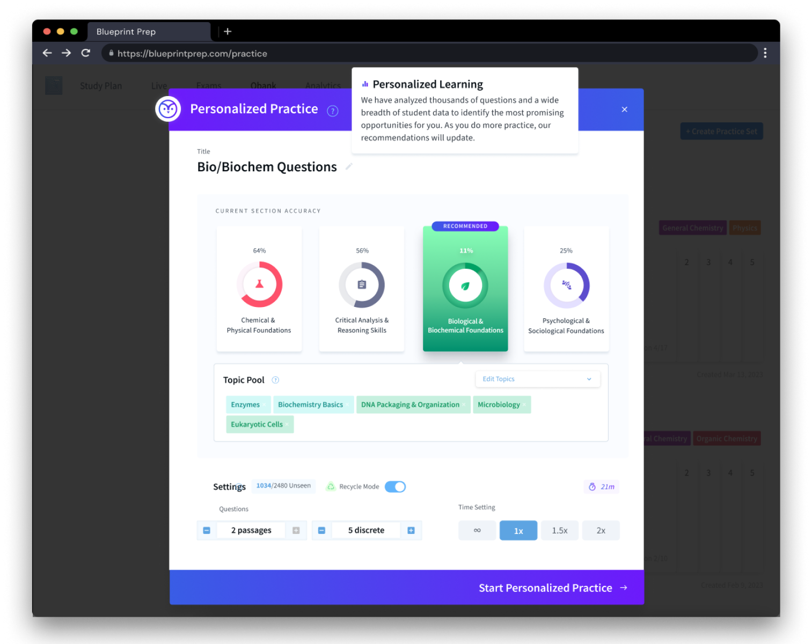Reload the Blueprint Prep page

coord(85,53)
